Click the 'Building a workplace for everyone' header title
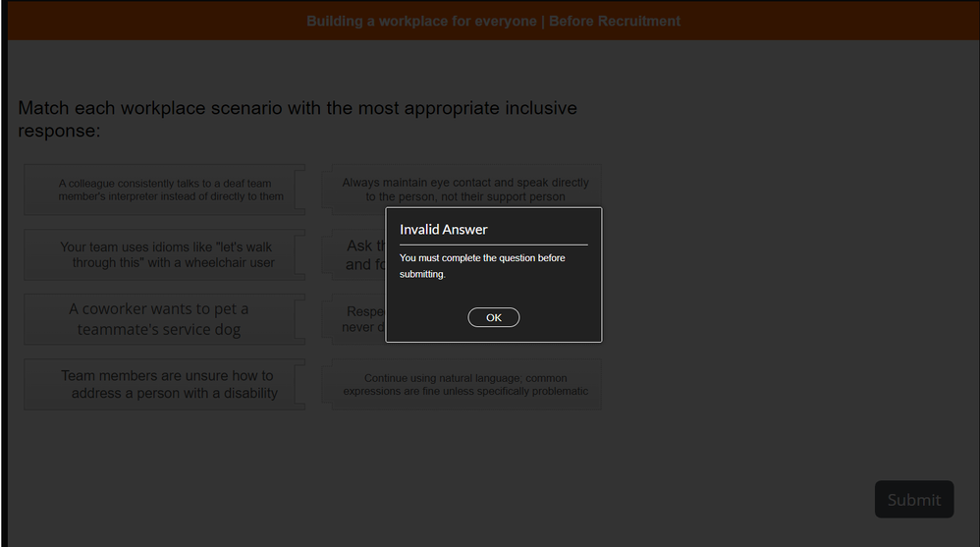This screenshot has height=547, width=980. (x=493, y=22)
